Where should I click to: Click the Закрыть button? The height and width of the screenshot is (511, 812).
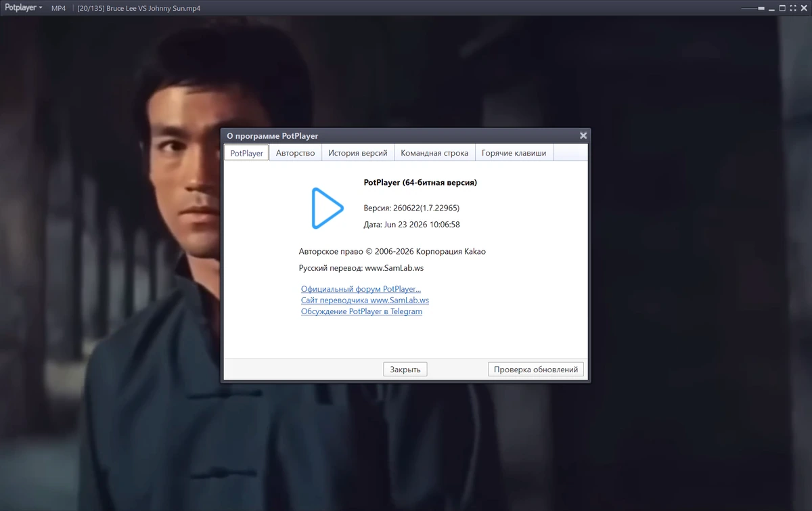(x=405, y=369)
